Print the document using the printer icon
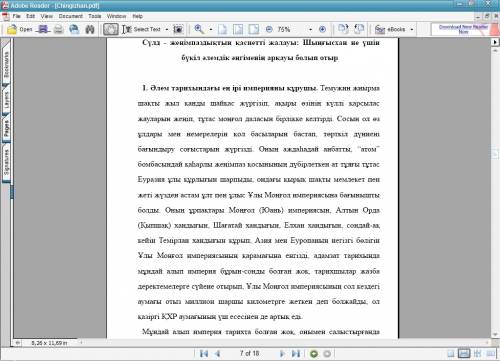 click(x=59, y=29)
